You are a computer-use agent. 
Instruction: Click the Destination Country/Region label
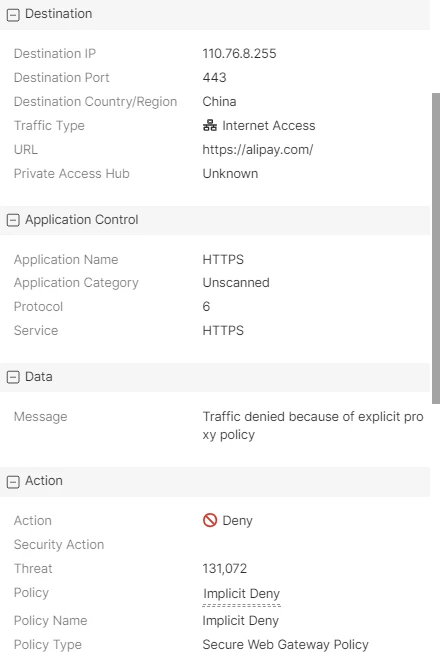[95, 102]
